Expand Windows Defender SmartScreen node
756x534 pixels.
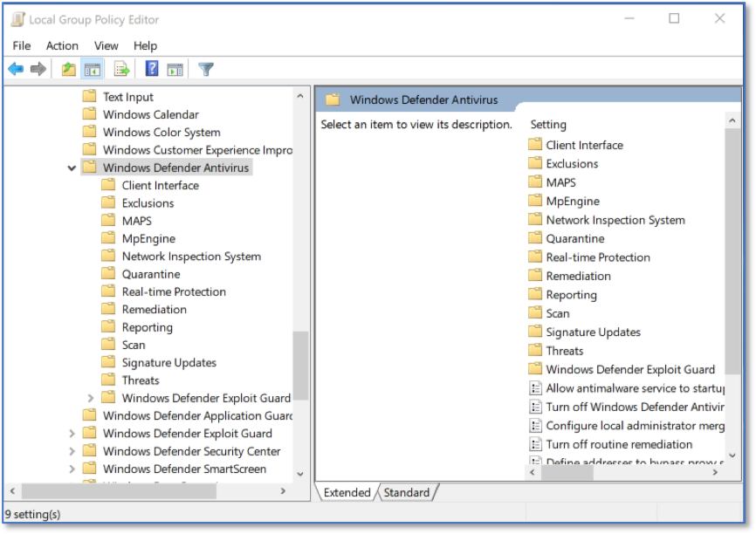[x=72, y=469]
